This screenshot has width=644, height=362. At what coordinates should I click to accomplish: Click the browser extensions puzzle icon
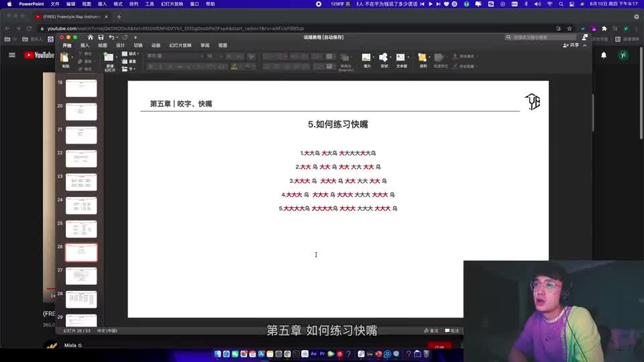604,28
